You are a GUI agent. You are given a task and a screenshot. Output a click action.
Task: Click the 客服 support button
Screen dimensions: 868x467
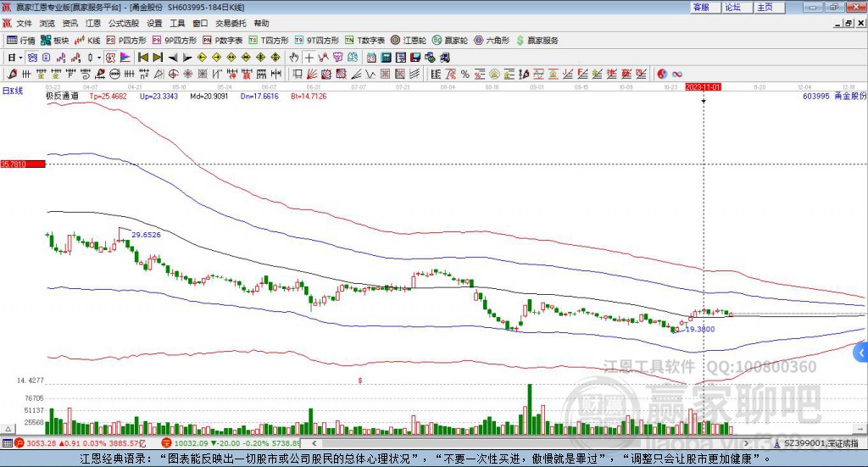tap(704, 7)
